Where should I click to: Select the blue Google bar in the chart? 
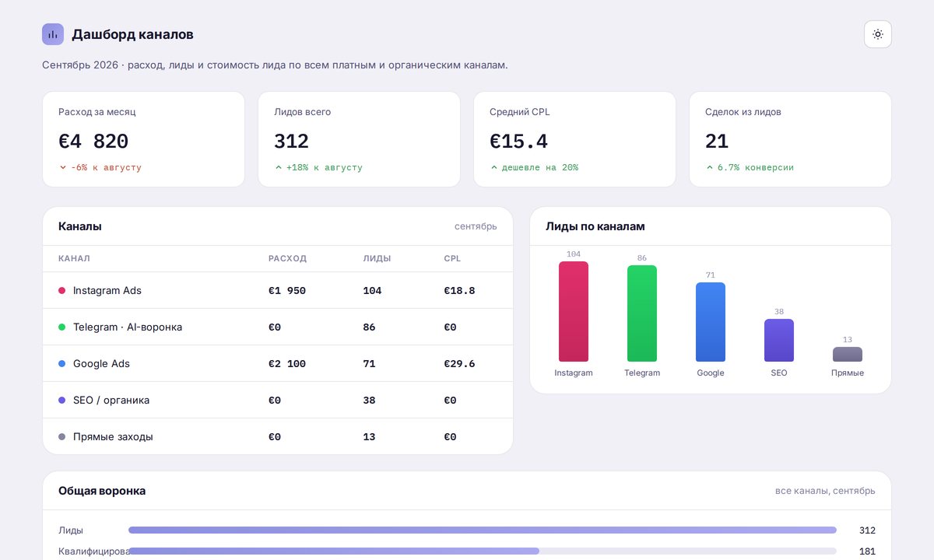point(711,322)
